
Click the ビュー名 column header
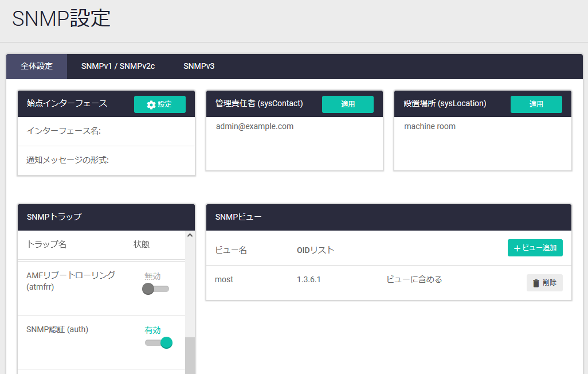click(231, 250)
